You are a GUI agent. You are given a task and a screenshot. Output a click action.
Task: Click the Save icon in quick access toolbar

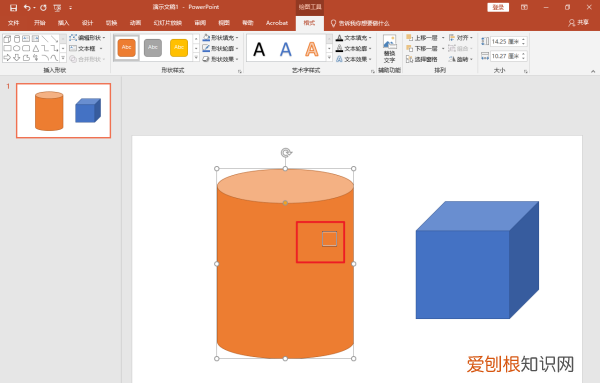[x=13, y=8]
